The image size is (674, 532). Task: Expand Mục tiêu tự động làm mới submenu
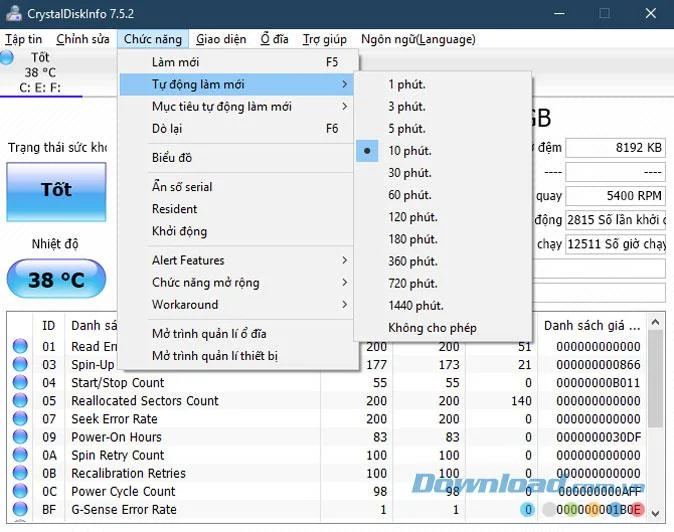click(236, 107)
